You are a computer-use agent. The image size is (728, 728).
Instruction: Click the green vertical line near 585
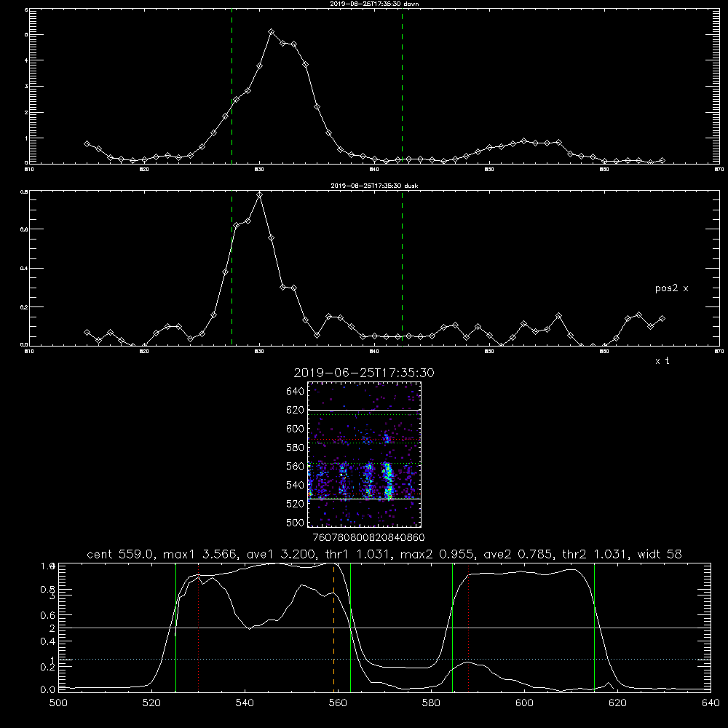coord(452,628)
